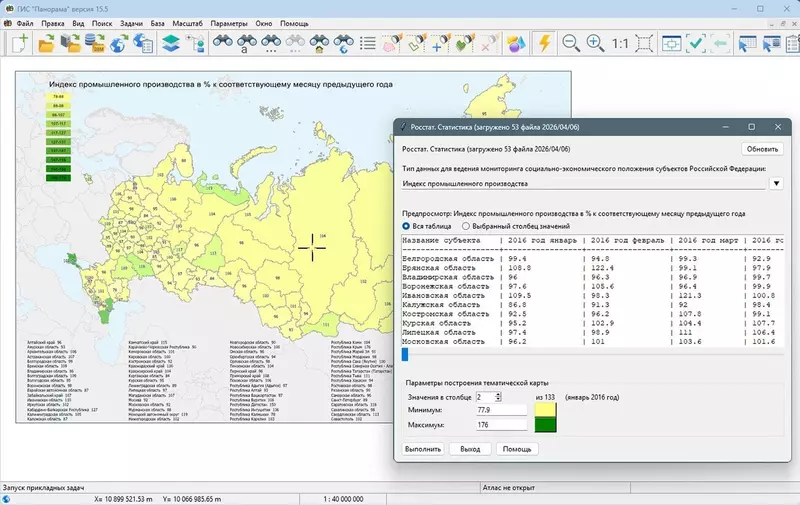Zoom in with the plus magnifier
This screenshot has width=800, height=505.
pos(595,43)
